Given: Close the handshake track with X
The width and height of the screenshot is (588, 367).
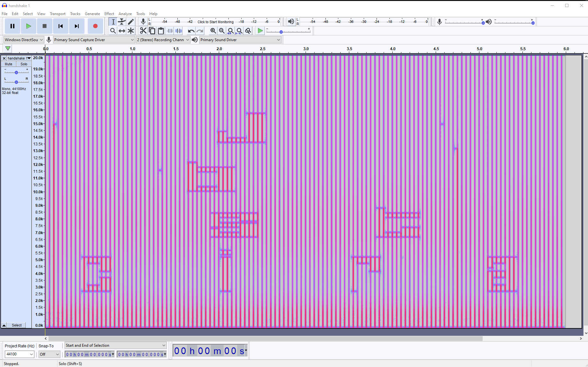Looking at the screenshot, I should [4, 58].
